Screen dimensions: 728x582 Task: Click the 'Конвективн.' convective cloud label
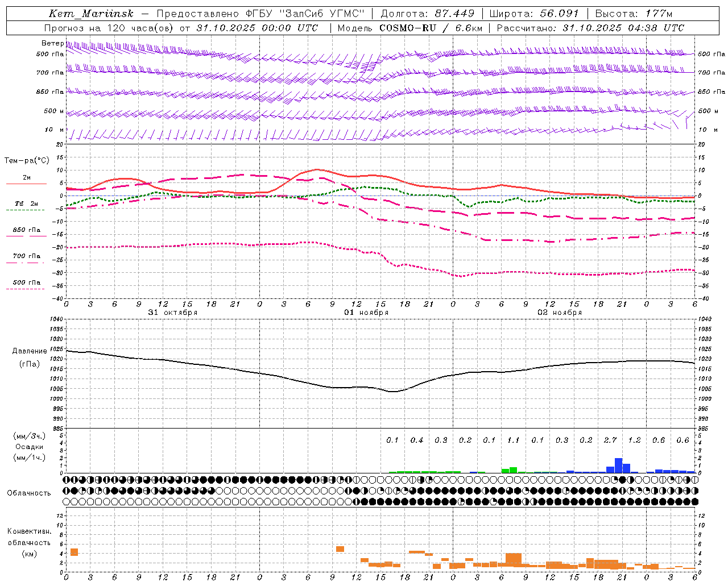pos(30,531)
